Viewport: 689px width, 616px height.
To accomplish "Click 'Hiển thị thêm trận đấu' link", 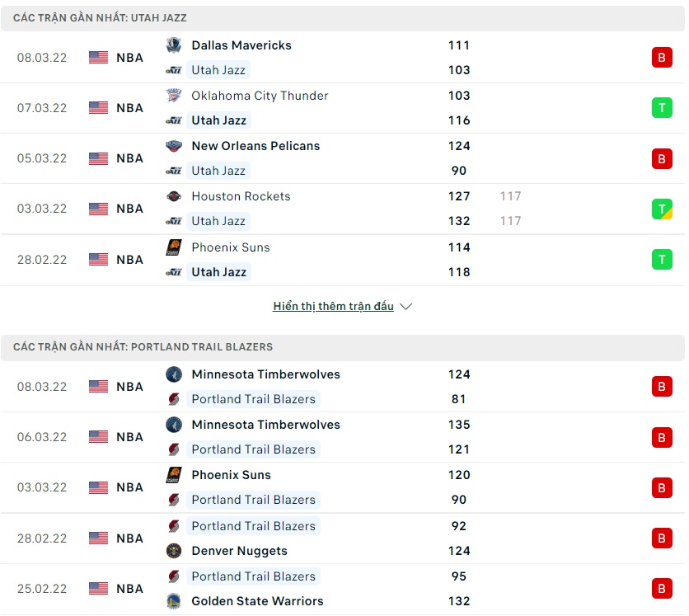I will point(333,307).
